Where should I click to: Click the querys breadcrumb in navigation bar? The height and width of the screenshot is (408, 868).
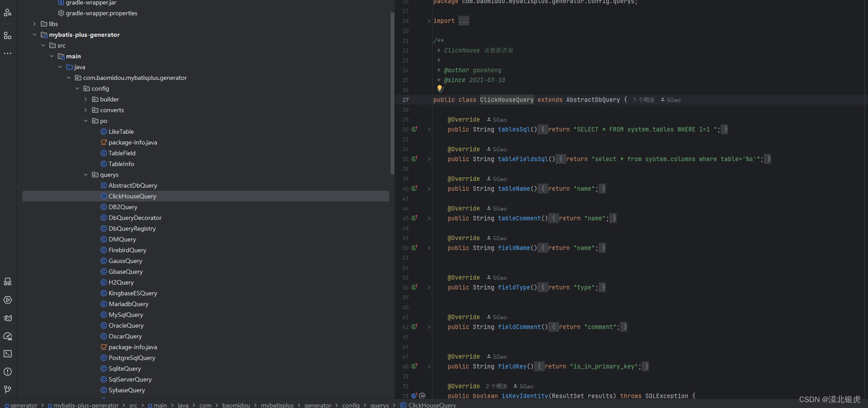tap(379, 405)
